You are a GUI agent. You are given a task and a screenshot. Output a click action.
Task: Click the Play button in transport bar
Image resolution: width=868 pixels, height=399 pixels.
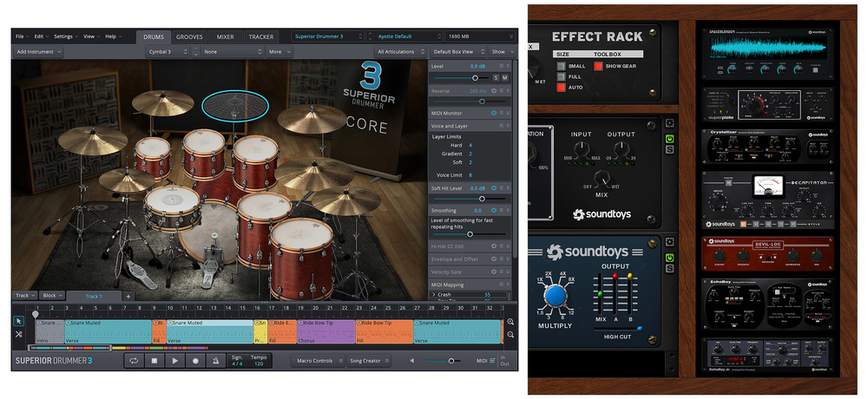[x=174, y=360]
